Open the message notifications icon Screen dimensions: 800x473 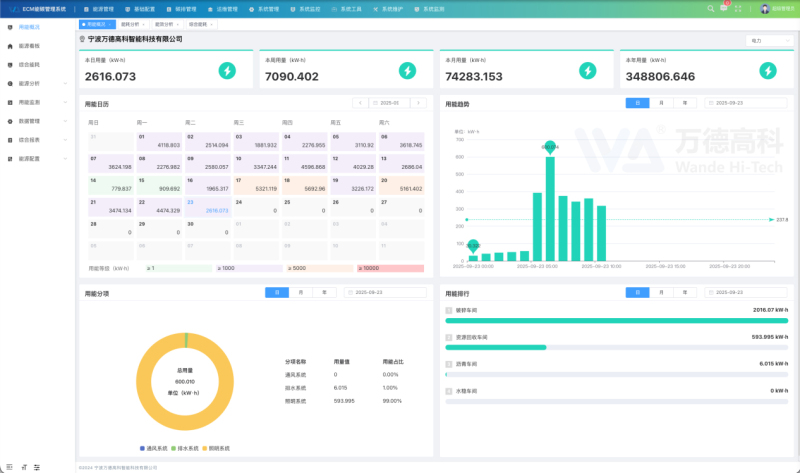pos(723,8)
